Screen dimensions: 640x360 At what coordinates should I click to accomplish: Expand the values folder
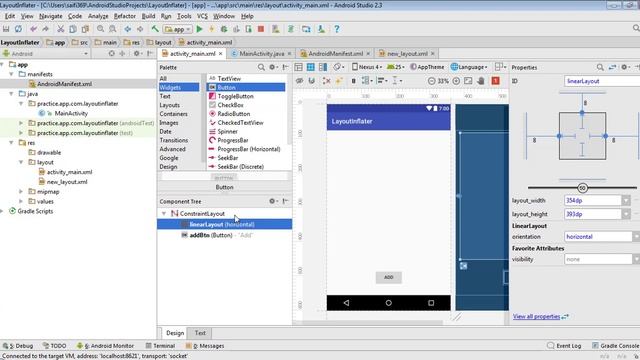(x=21, y=201)
